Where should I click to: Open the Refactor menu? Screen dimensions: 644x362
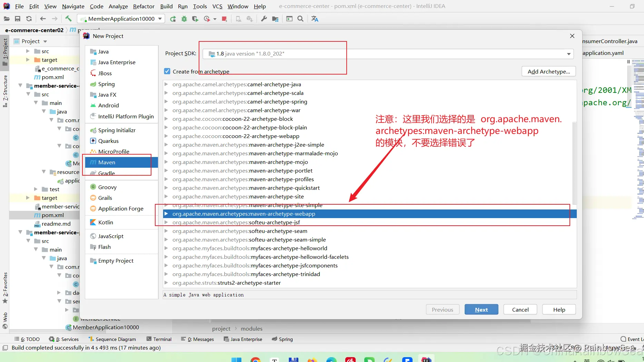[143, 6]
